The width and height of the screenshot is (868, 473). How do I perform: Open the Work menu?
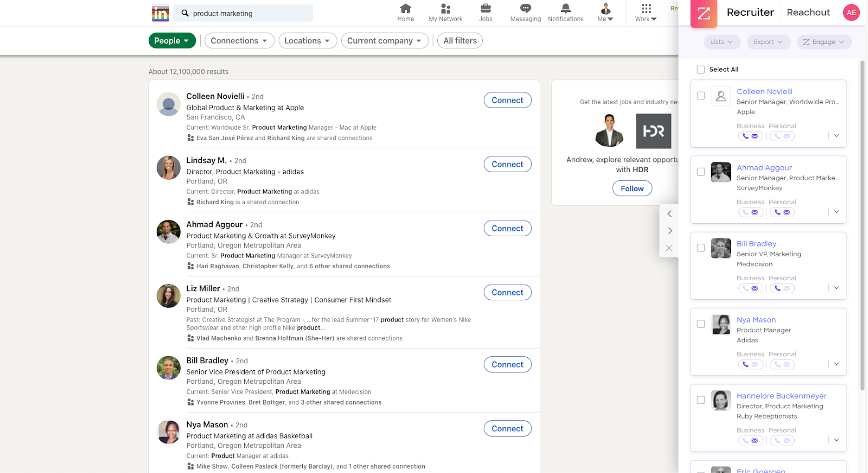pos(646,13)
